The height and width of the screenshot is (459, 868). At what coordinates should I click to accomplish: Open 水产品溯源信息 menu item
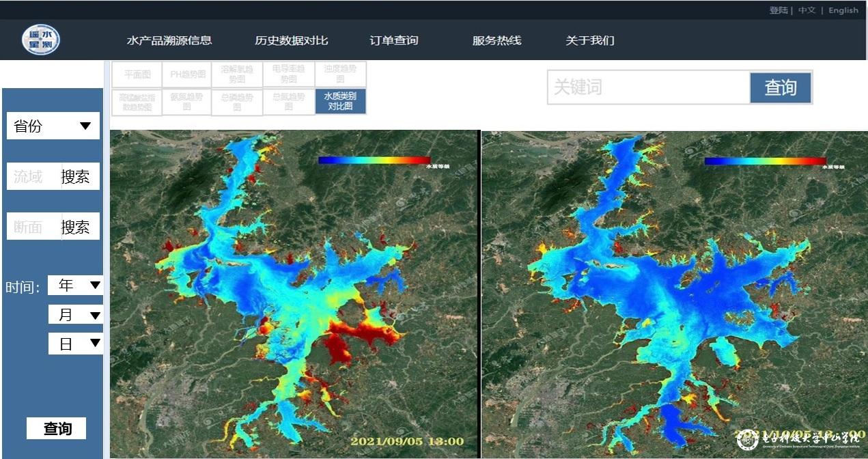click(x=169, y=40)
